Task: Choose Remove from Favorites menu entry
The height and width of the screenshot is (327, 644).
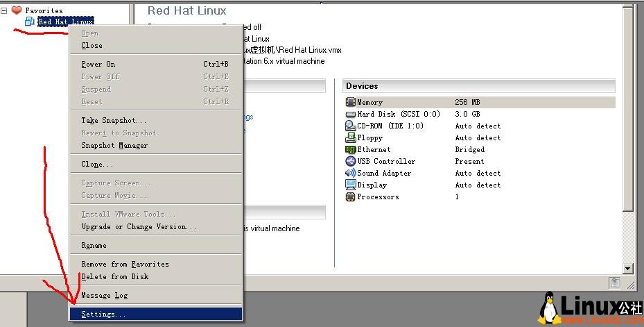Action: click(156, 264)
